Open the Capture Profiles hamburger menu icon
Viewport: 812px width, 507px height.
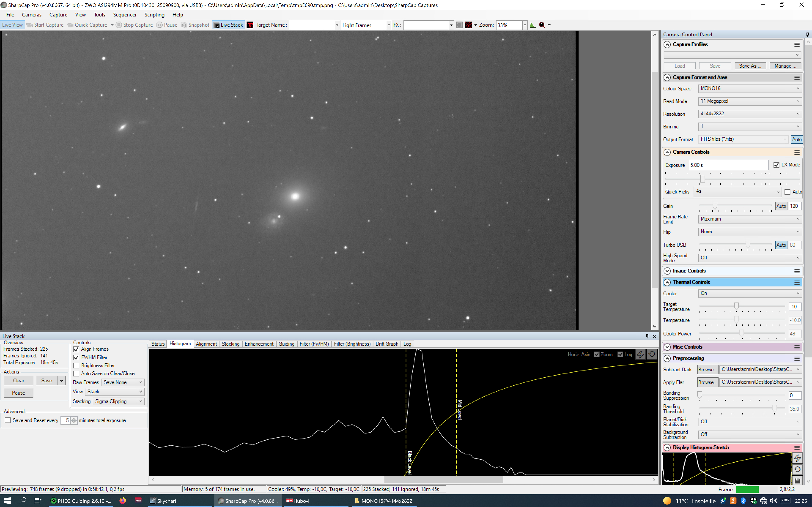click(x=797, y=45)
